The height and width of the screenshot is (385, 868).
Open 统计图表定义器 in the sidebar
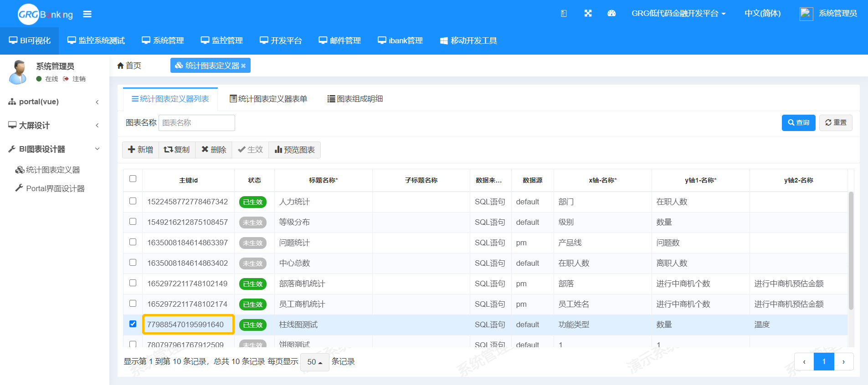tap(48, 170)
